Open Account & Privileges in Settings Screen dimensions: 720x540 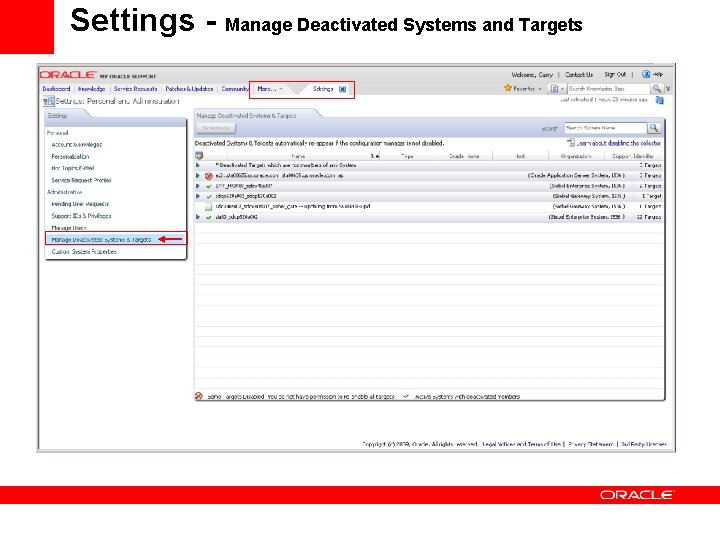(77, 145)
